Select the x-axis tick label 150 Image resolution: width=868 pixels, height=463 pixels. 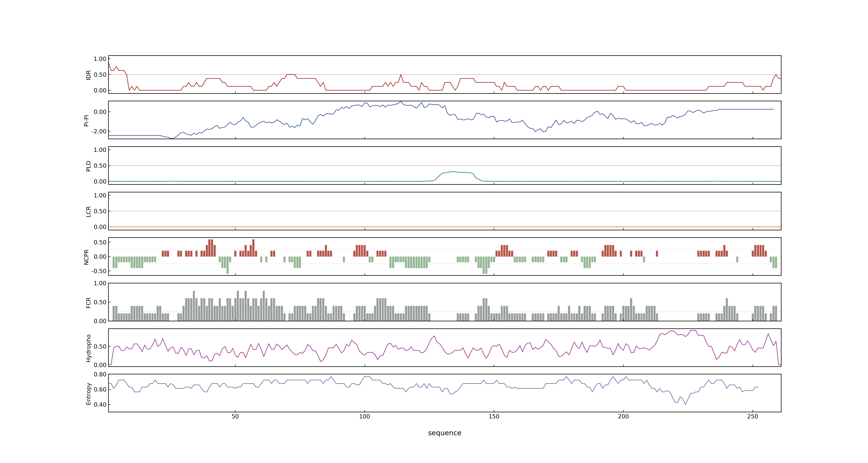[x=494, y=416]
